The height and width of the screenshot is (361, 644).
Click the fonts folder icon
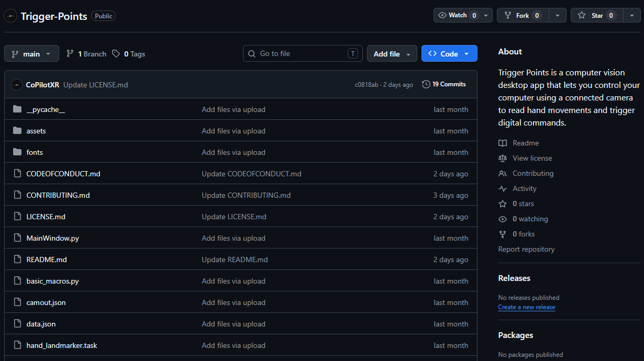(x=17, y=152)
